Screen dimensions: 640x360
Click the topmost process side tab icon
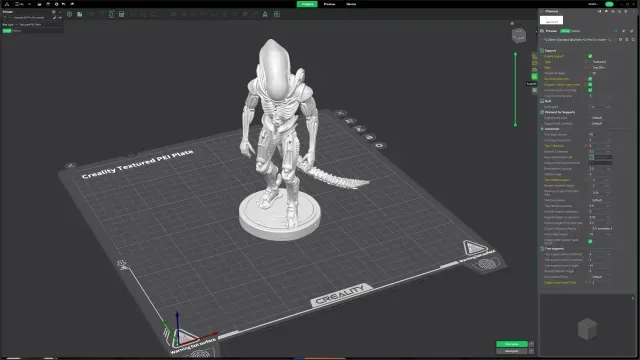coord(534,56)
